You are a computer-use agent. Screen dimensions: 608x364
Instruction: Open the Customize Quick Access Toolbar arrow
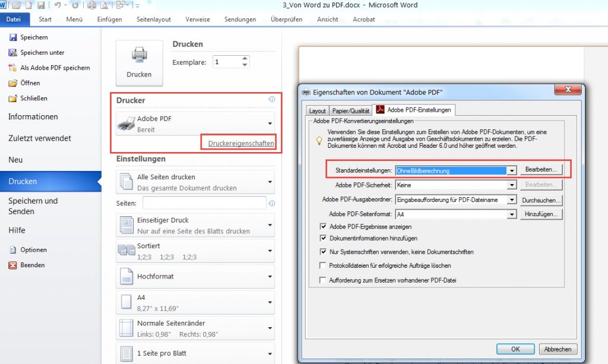pos(137,6)
